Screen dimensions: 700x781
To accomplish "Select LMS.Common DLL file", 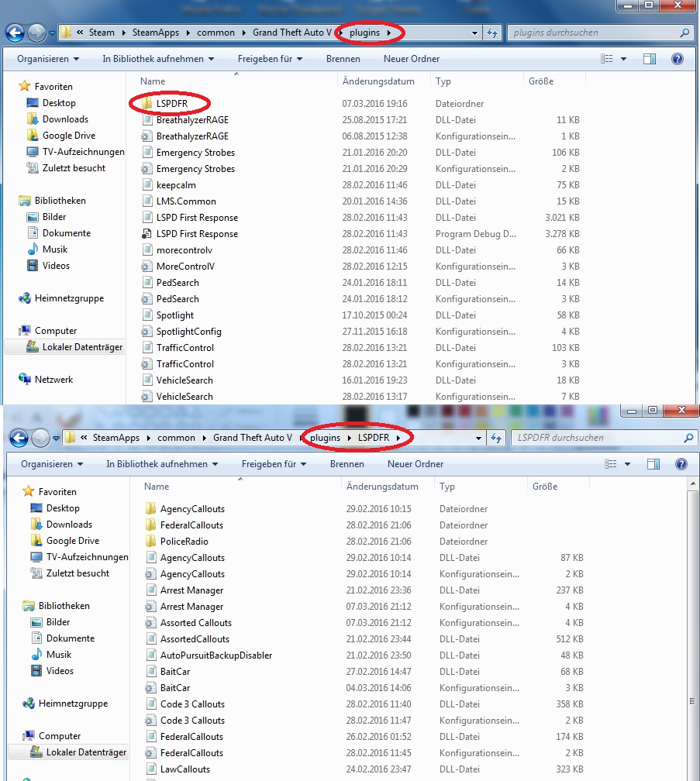I will (x=186, y=201).
